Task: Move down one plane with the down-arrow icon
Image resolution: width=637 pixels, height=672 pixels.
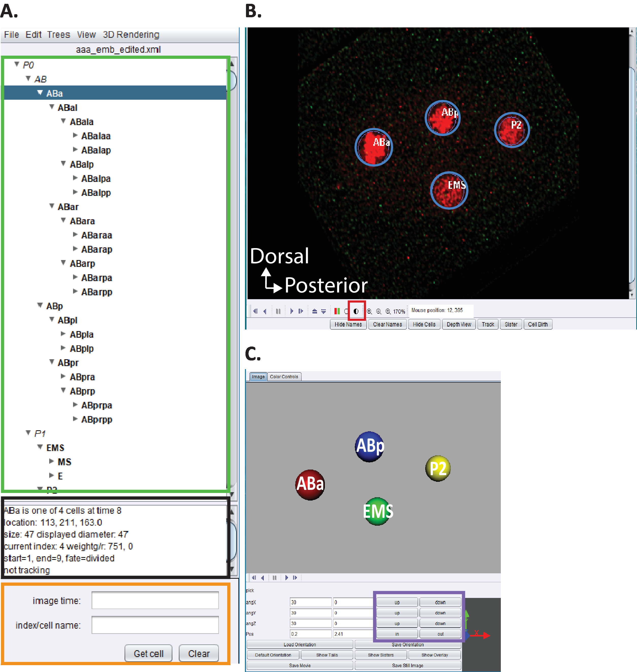Action: click(324, 311)
